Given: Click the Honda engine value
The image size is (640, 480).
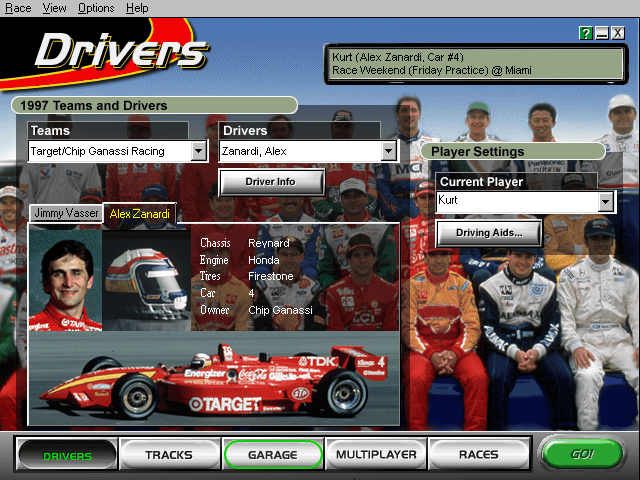Looking at the screenshot, I should 264,260.
